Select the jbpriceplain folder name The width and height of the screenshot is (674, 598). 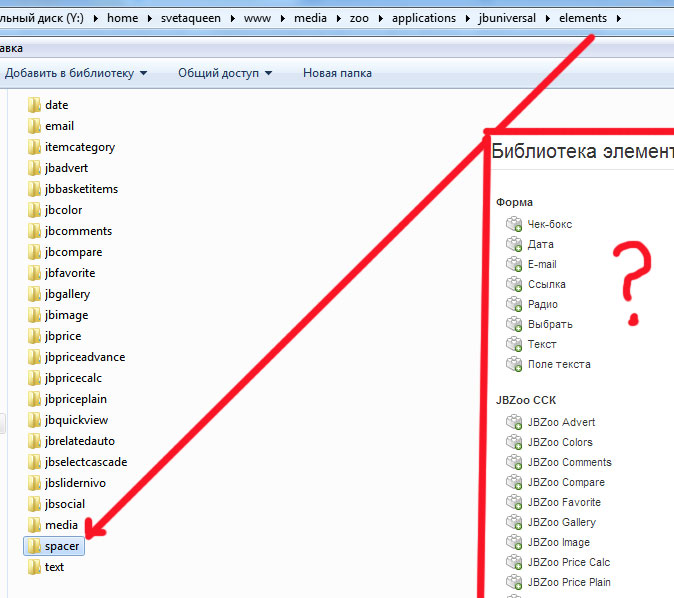76,399
